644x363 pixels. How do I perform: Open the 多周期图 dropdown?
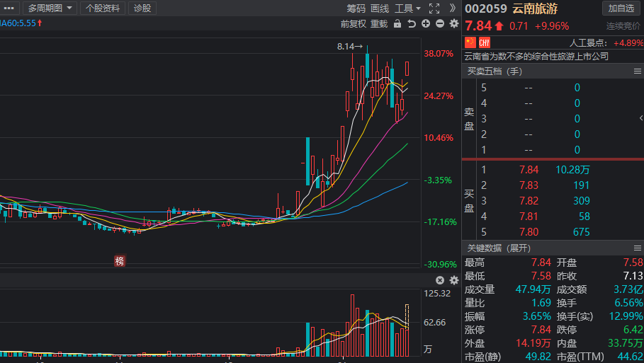pyautogui.click(x=52, y=8)
